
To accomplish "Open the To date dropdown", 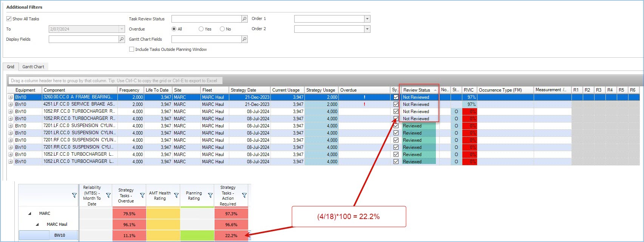I will tap(122, 29).
